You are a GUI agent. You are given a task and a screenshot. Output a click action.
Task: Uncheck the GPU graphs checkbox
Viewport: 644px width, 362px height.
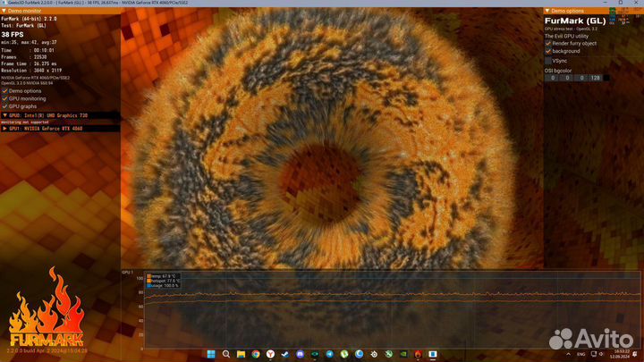4,105
